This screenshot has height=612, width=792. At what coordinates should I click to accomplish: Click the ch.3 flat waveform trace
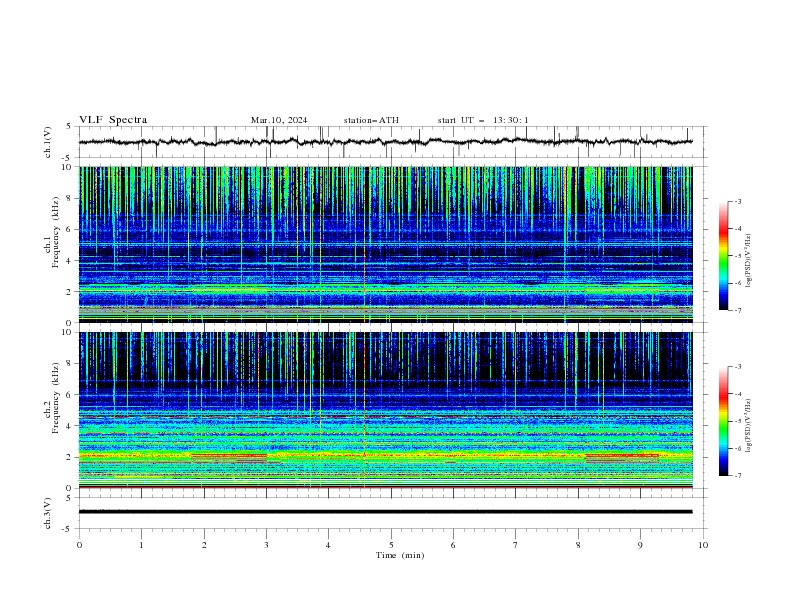coord(385,512)
